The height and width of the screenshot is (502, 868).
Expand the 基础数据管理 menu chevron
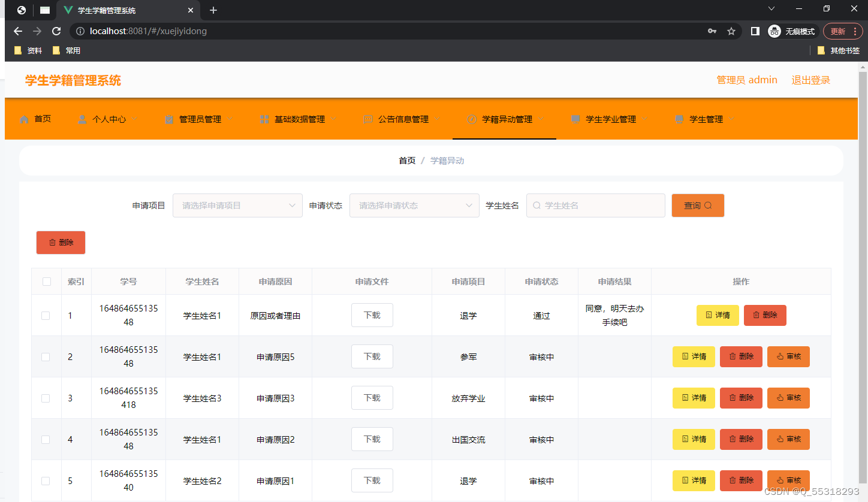pyautogui.click(x=334, y=119)
